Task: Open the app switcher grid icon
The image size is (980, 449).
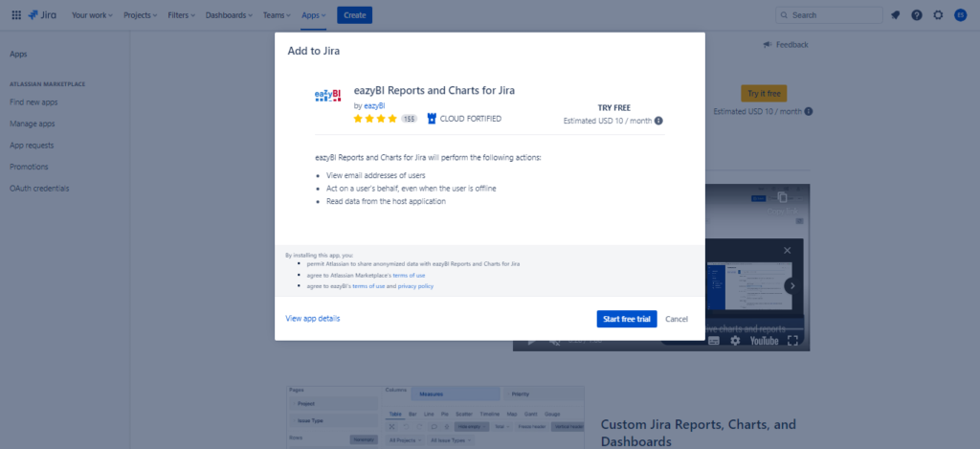Action: pyautogui.click(x=16, y=15)
